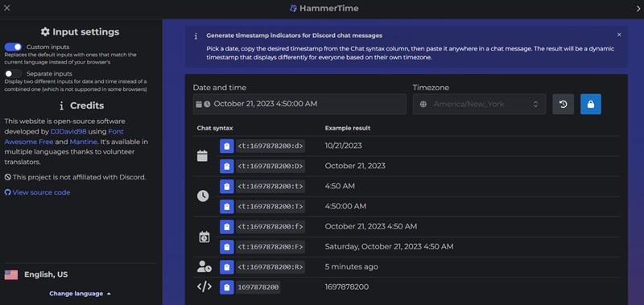Click the HammerTime logo icon
The width and height of the screenshot is (644, 305).
tap(293, 8)
